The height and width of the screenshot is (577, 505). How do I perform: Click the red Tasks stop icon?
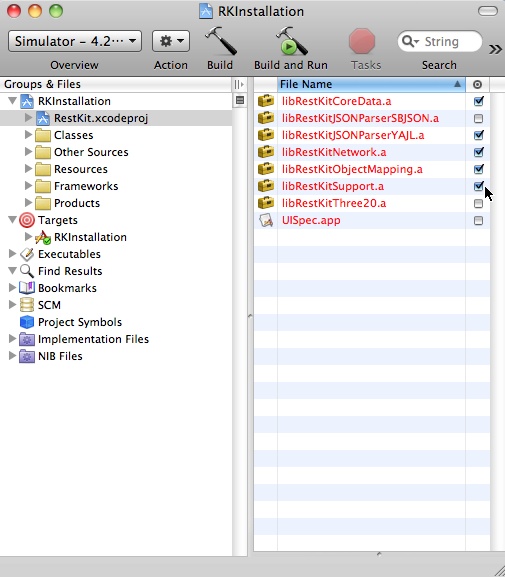coord(362,41)
